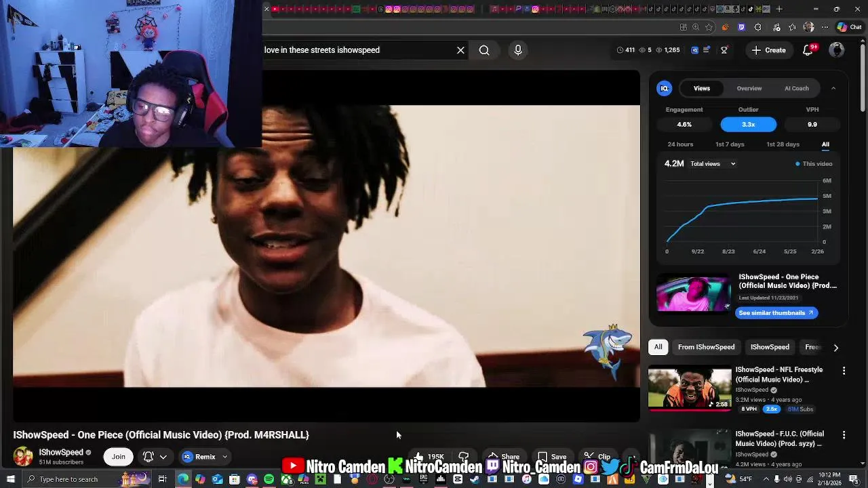The height and width of the screenshot is (488, 868).
Task: Open the browser Extensions puzzle icon
Action: point(757,27)
